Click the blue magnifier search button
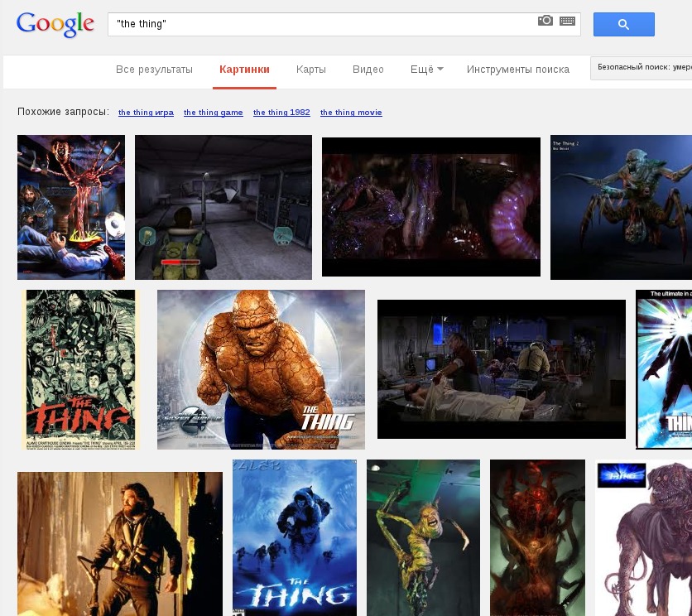 (623, 24)
